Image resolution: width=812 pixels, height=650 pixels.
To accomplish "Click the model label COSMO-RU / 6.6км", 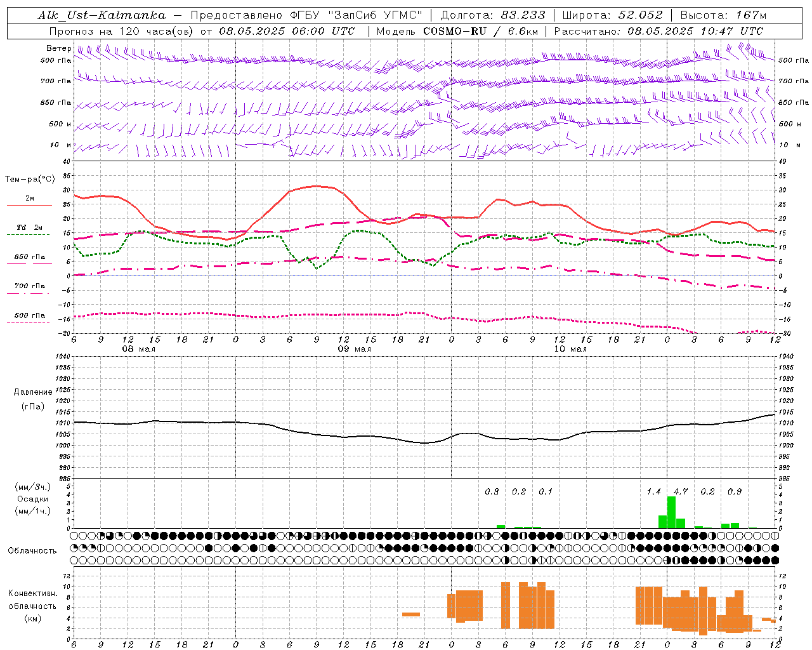I will (481, 31).
